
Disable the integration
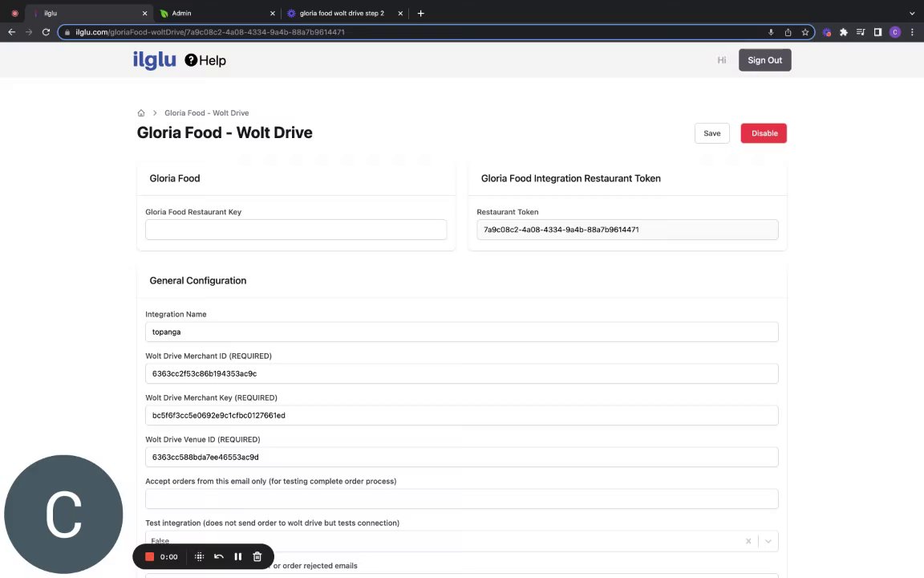(764, 133)
